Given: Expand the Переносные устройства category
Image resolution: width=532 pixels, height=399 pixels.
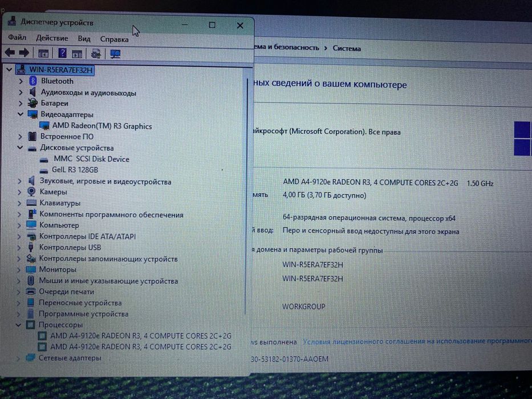Looking at the screenshot, I should [19, 303].
